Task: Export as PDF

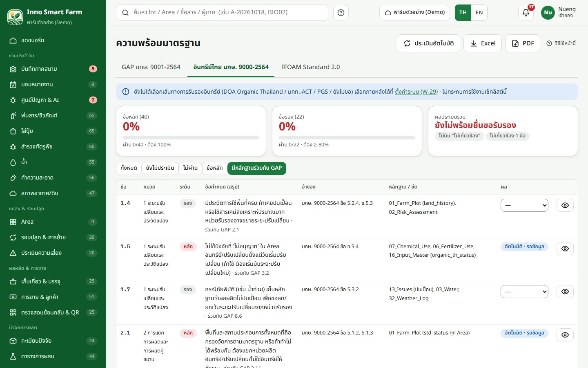Action: point(523,43)
